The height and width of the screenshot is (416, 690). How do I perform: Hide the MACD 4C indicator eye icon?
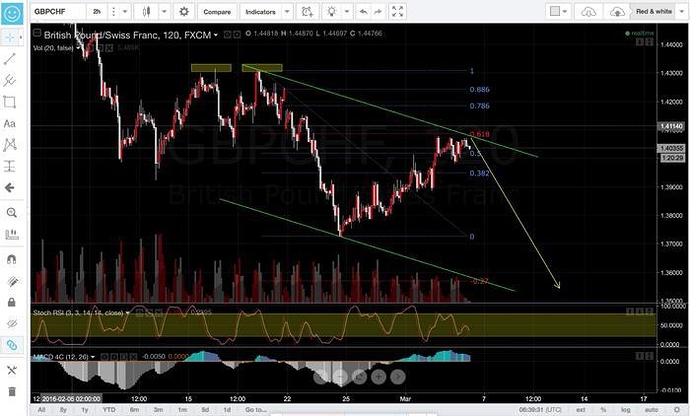[x=105, y=357]
